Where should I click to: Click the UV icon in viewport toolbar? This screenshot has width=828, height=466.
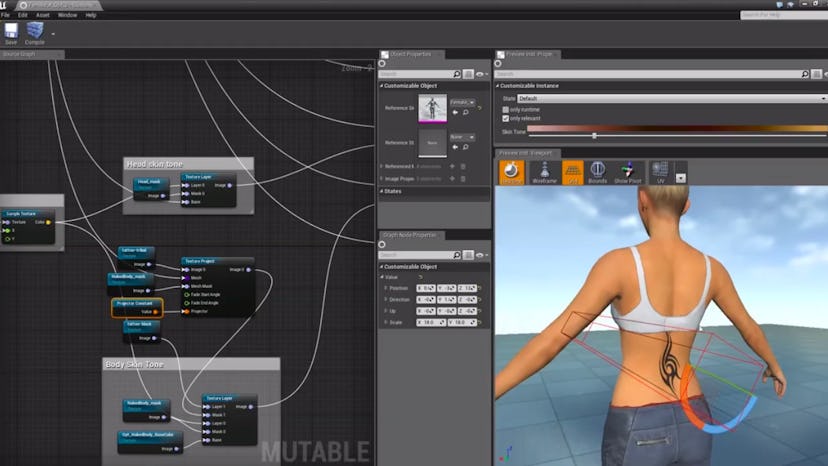660,172
